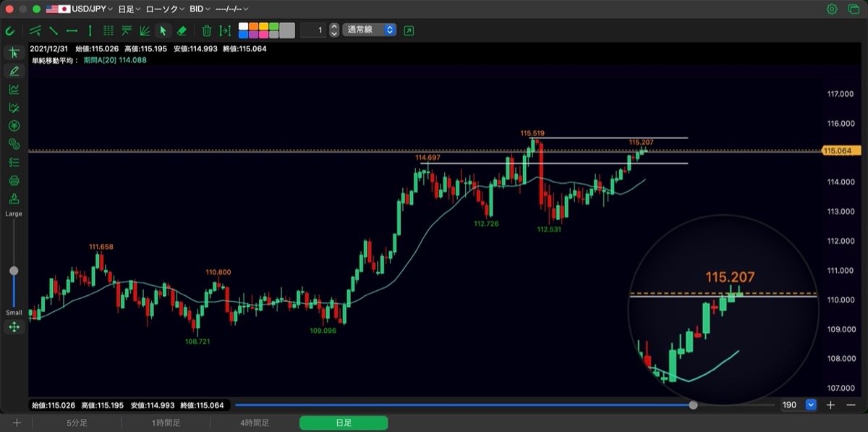The image size is (868, 432).
Task: Select the Fibonacci retracement tool
Action: tap(127, 30)
